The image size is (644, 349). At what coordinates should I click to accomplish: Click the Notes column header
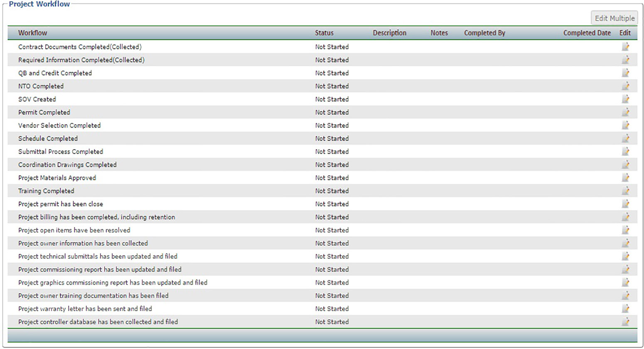(x=439, y=33)
